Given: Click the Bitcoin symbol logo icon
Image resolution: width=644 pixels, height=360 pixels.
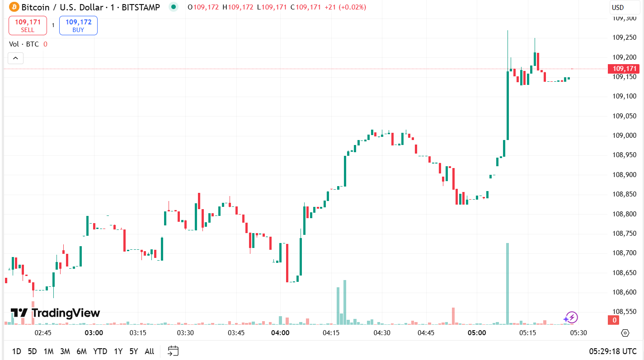Looking at the screenshot, I should click(14, 7).
